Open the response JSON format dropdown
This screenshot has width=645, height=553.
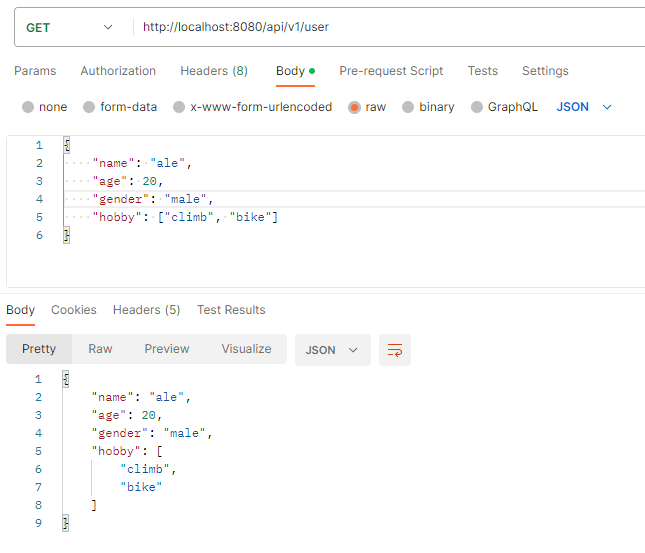[x=332, y=350]
